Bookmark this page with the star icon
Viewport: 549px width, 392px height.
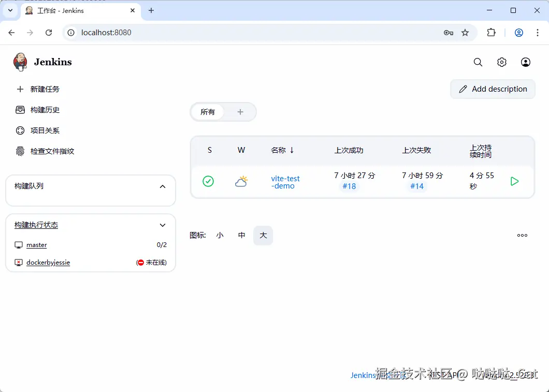pyautogui.click(x=465, y=33)
